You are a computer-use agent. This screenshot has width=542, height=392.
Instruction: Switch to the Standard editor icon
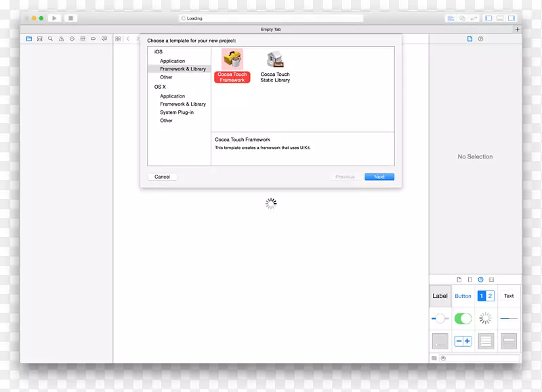(451, 18)
